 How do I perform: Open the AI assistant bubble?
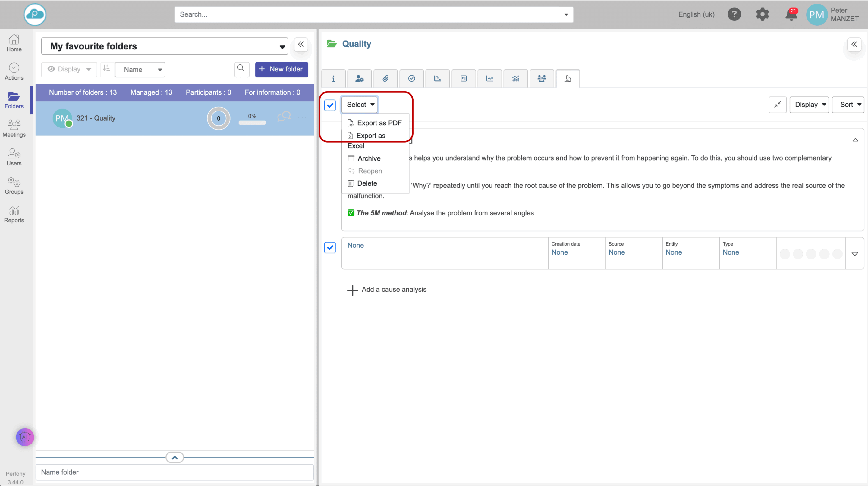point(25,437)
